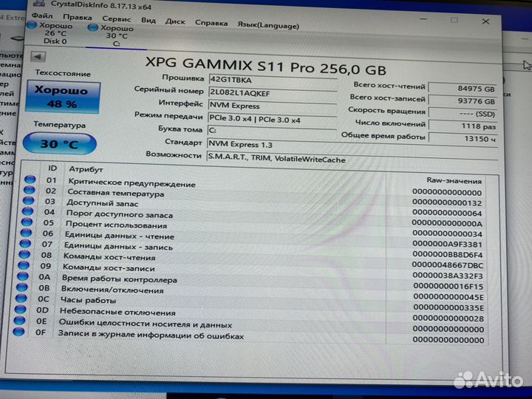Click the status icon for attribute 09
The height and width of the screenshot is (399, 532).
coord(24,265)
